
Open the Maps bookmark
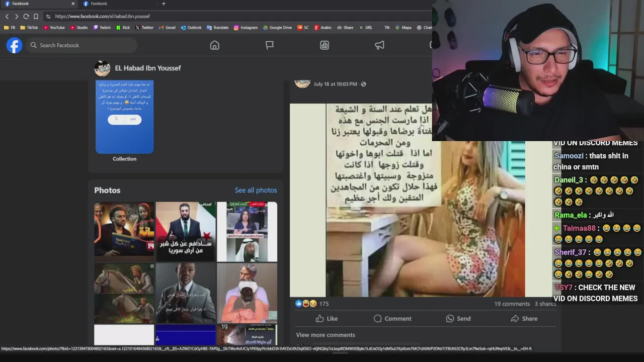click(404, 28)
